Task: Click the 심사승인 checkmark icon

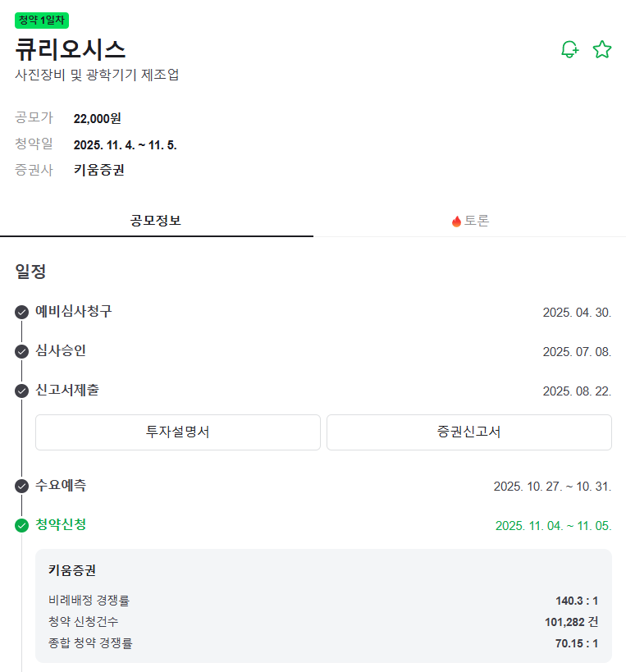Action: pos(22,352)
